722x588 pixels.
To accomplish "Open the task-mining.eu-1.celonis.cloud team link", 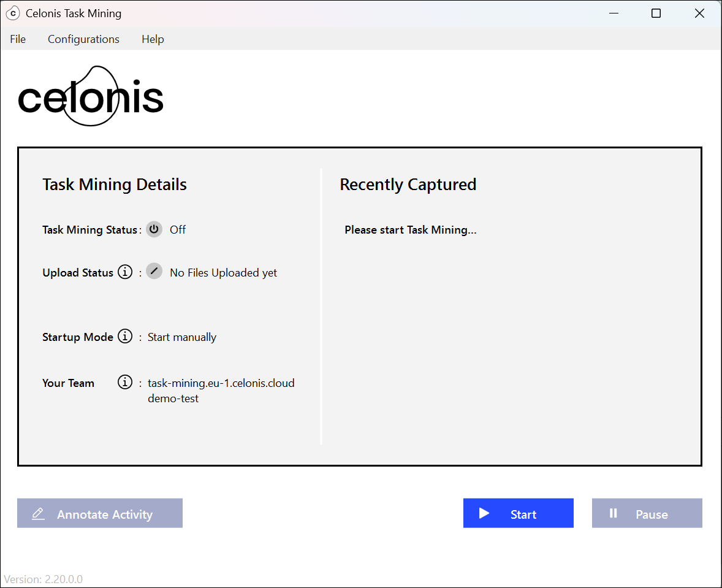I will 221,383.
